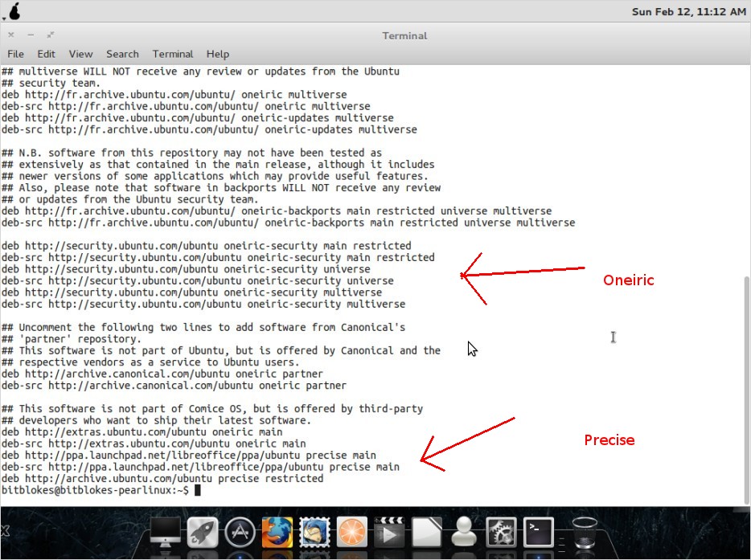The image size is (751, 560).
Task: Open Thunderbird mail from the dock
Action: point(314,532)
